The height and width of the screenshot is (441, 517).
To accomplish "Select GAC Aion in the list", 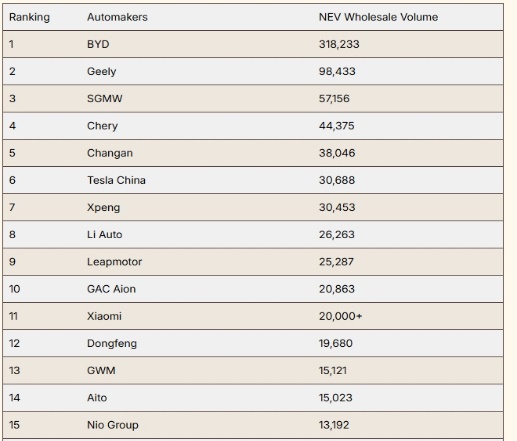I will click(x=111, y=289).
